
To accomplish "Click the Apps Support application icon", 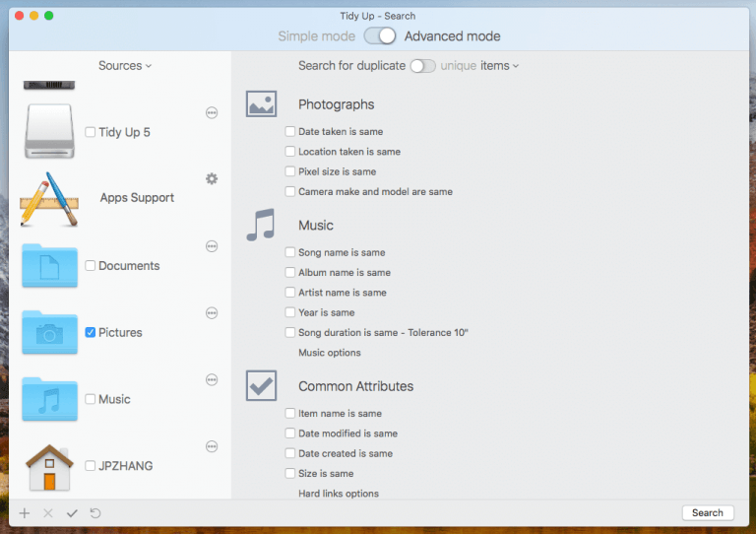I will point(49,199).
